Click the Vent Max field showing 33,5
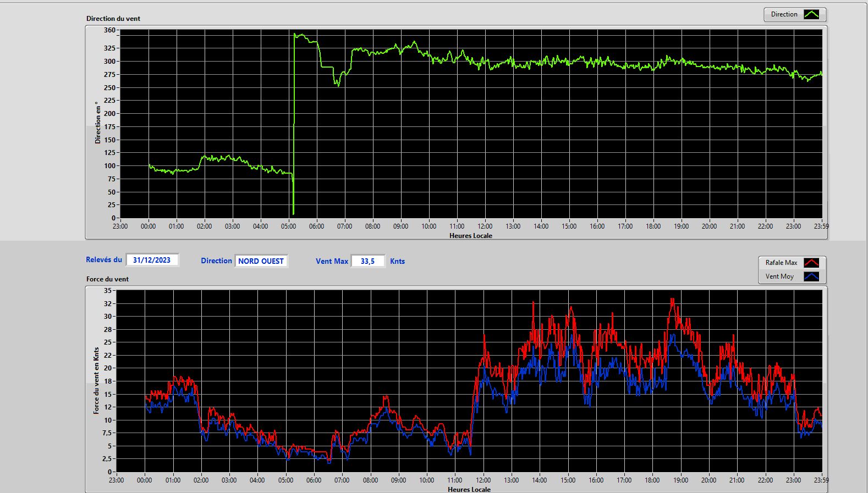The height and width of the screenshot is (493, 868). coord(367,261)
